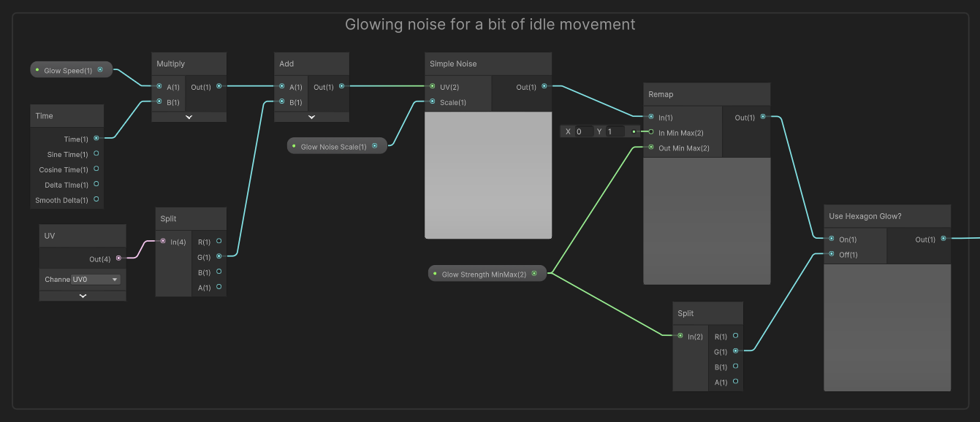The height and width of the screenshot is (422, 980).
Task: Click the Remap node's In input port
Action: 650,117
